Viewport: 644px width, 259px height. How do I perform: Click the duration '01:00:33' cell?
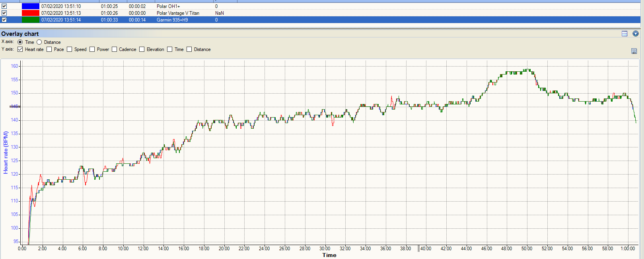tap(109, 20)
